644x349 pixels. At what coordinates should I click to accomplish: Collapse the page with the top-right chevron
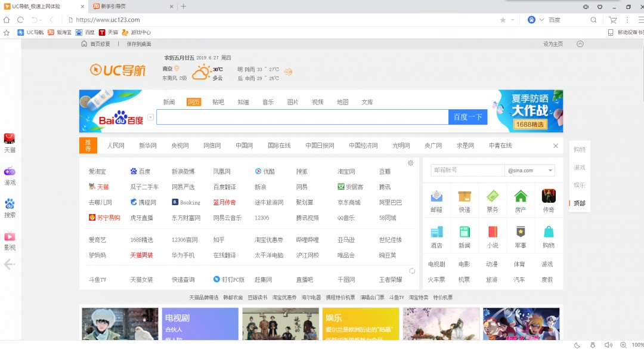580,44
